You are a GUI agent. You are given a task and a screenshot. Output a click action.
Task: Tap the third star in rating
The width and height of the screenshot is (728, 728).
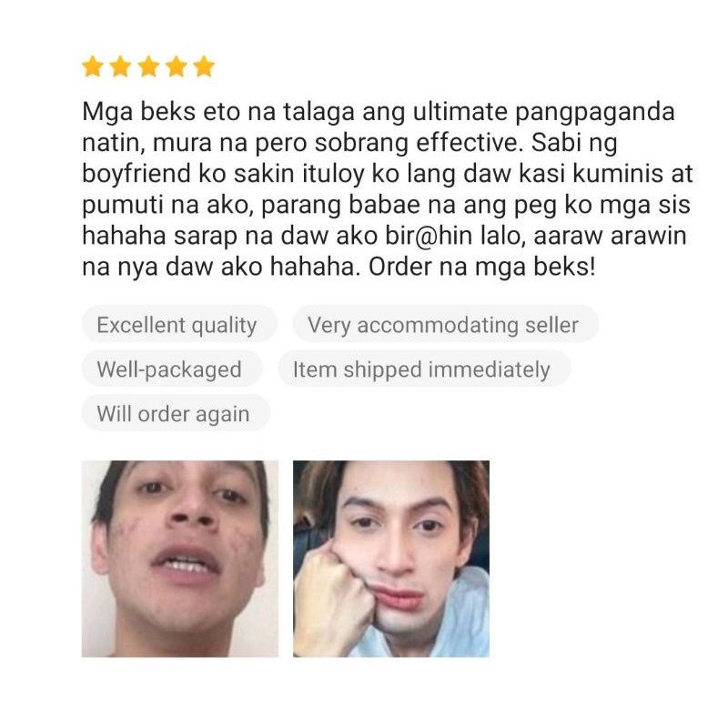[148, 66]
